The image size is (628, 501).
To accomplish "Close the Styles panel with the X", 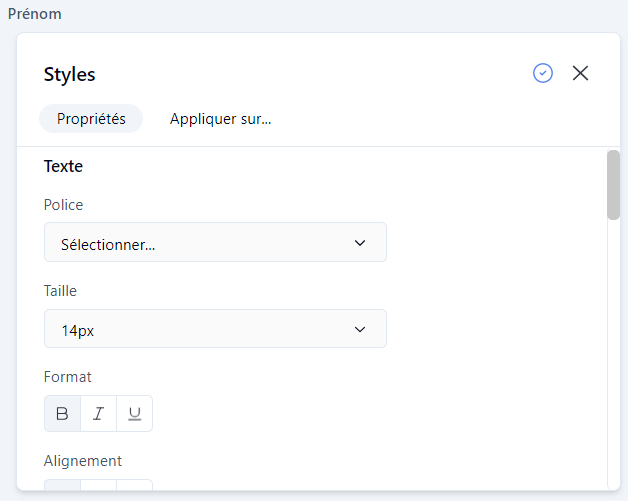I will click(580, 73).
